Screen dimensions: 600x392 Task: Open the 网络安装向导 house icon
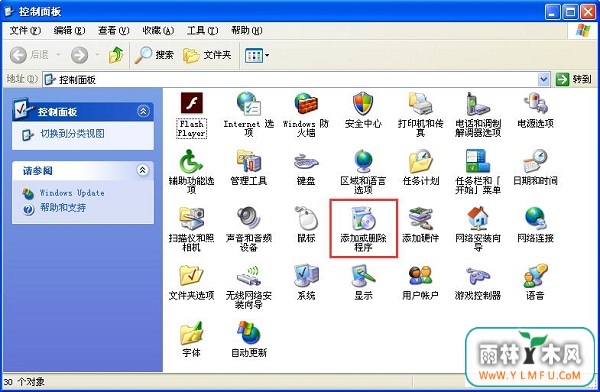(478, 218)
